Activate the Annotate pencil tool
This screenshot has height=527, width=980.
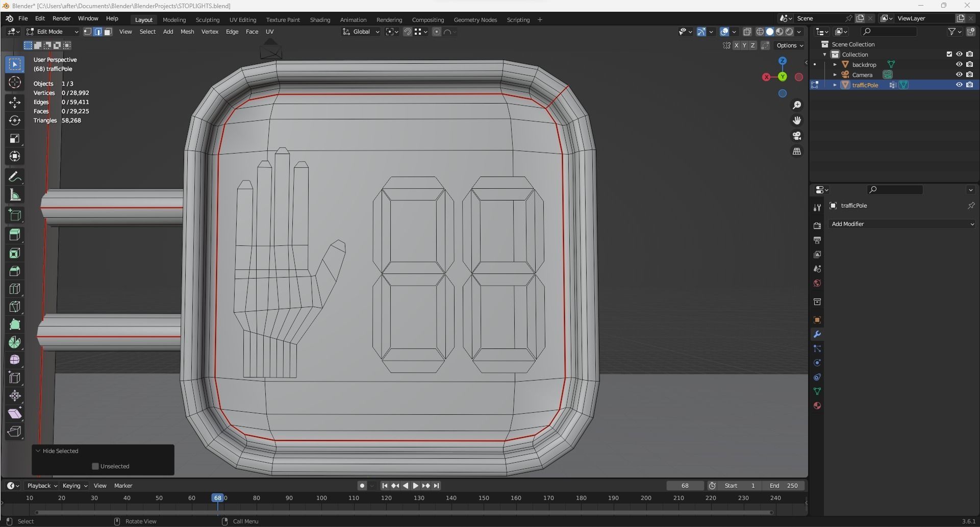[15, 177]
